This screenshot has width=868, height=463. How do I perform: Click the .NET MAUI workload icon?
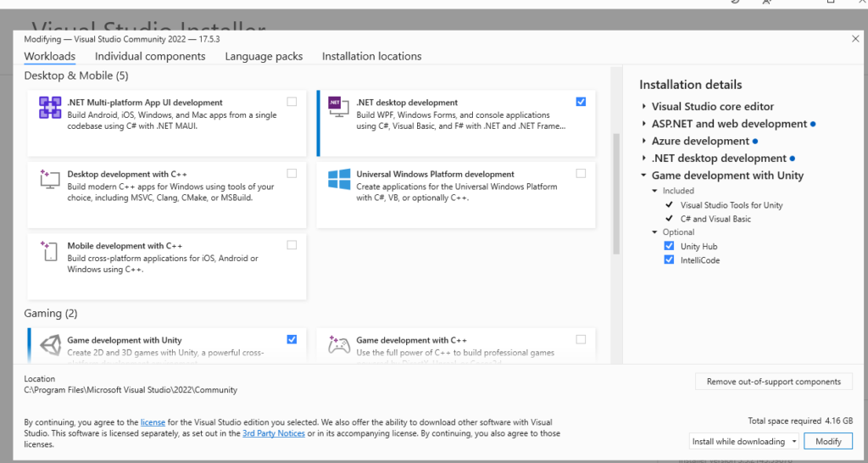click(x=50, y=108)
